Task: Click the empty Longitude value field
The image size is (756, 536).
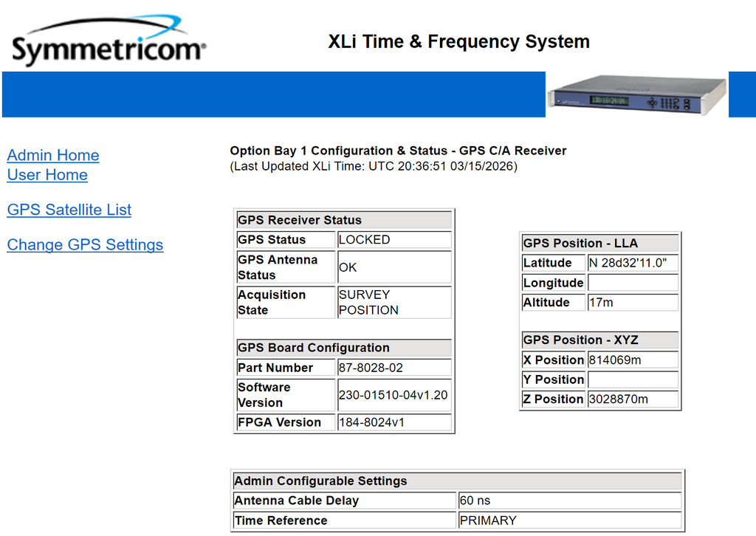Action: click(x=632, y=283)
